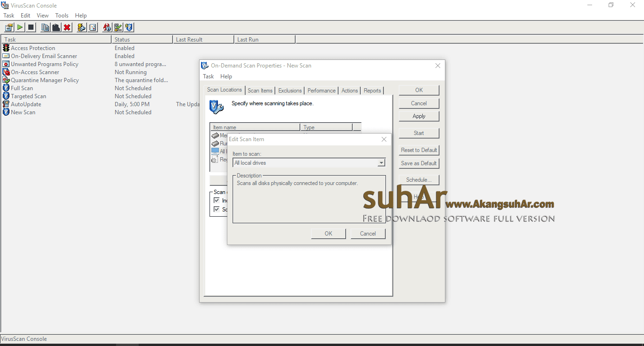Click the Copy task toolbar icon

point(45,27)
